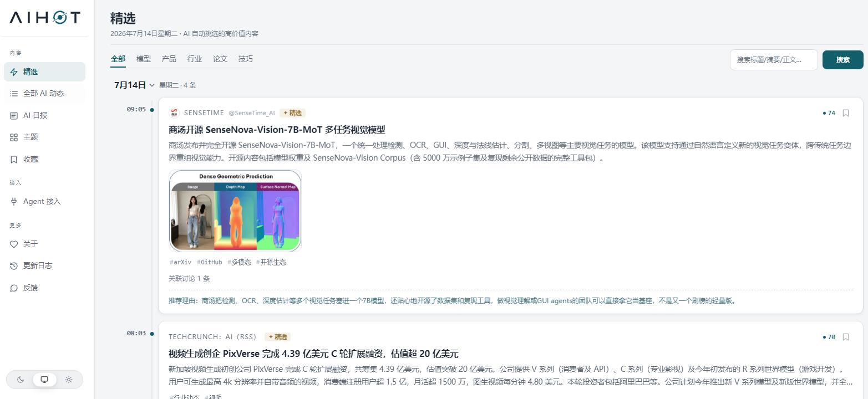Open the 关联讨论 1 条 link
The height and width of the screenshot is (399, 868).
tap(189, 279)
